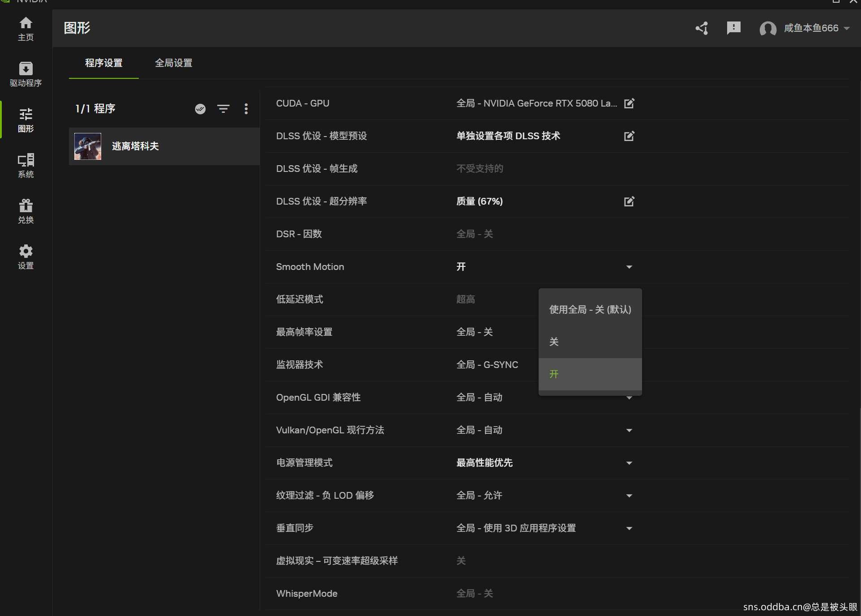The width and height of the screenshot is (861, 616).
Task: Click the 全局 - NVIDIA GeForce RTX 5080 value
Action: pyautogui.click(x=536, y=103)
